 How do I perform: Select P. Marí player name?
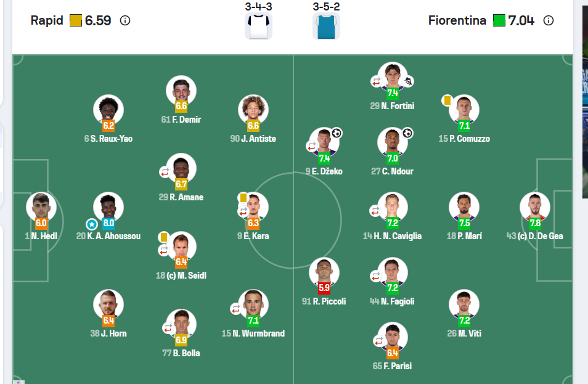(469, 236)
